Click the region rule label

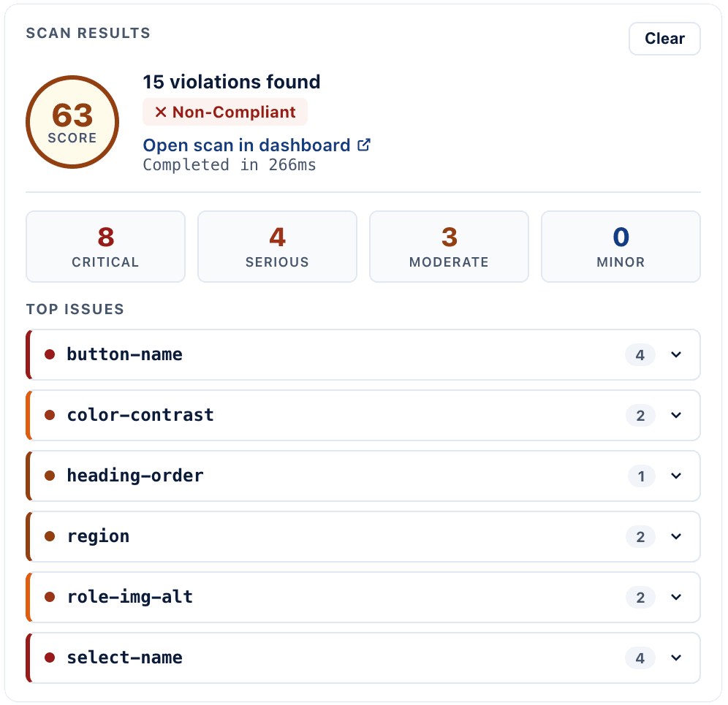coord(98,536)
